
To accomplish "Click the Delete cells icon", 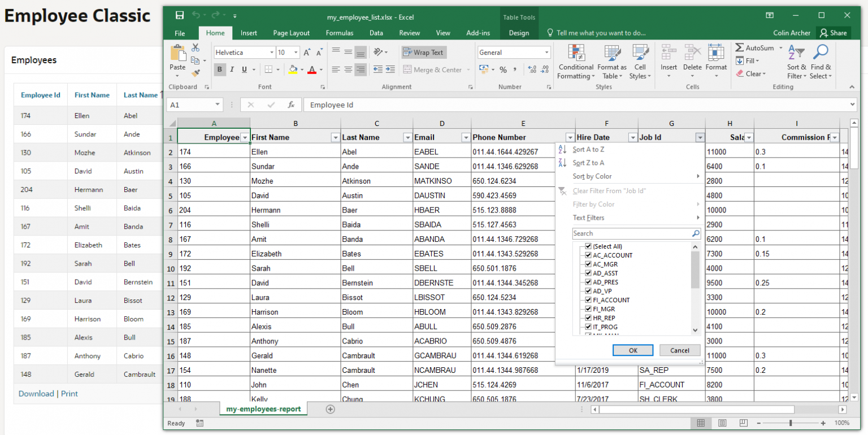I will pos(692,53).
